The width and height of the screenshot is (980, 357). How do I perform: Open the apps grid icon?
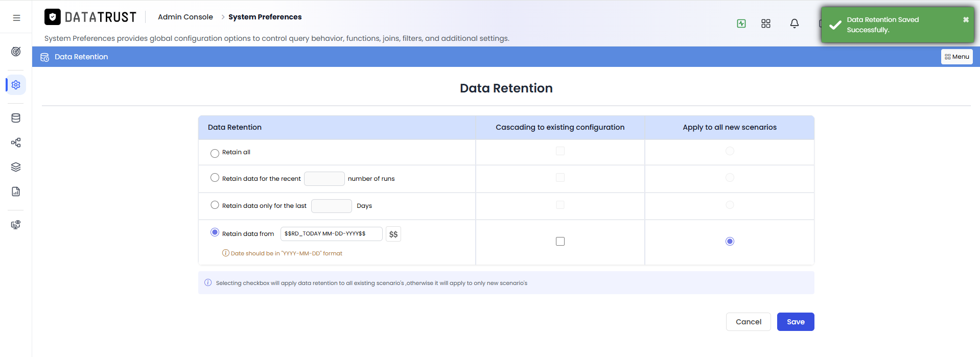click(766, 23)
